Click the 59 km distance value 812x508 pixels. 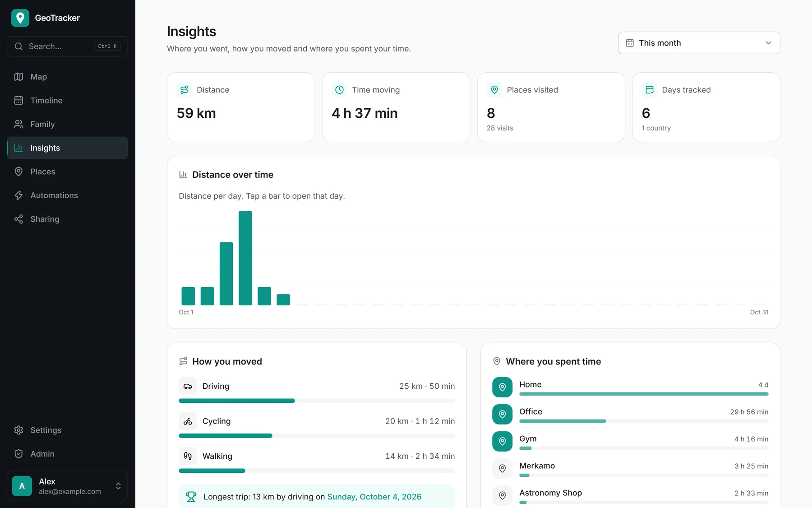click(196, 113)
